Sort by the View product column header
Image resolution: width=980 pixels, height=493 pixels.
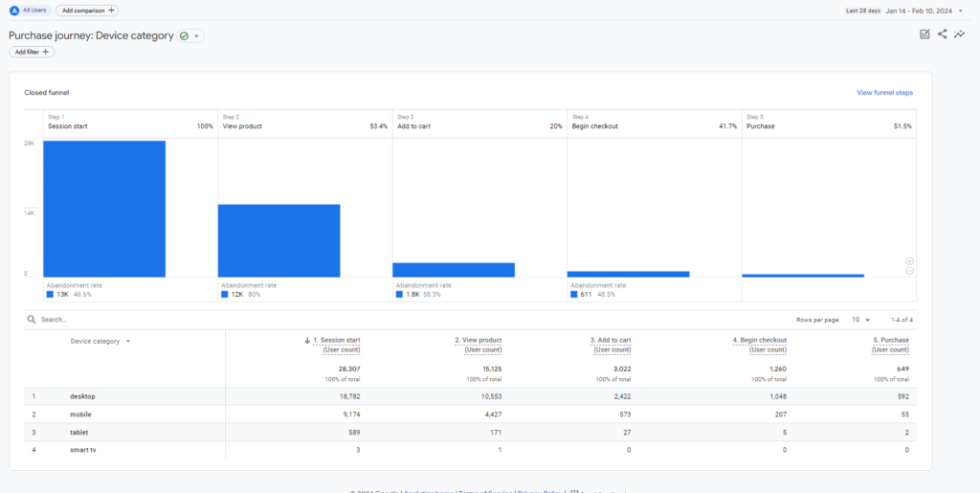[x=479, y=341]
